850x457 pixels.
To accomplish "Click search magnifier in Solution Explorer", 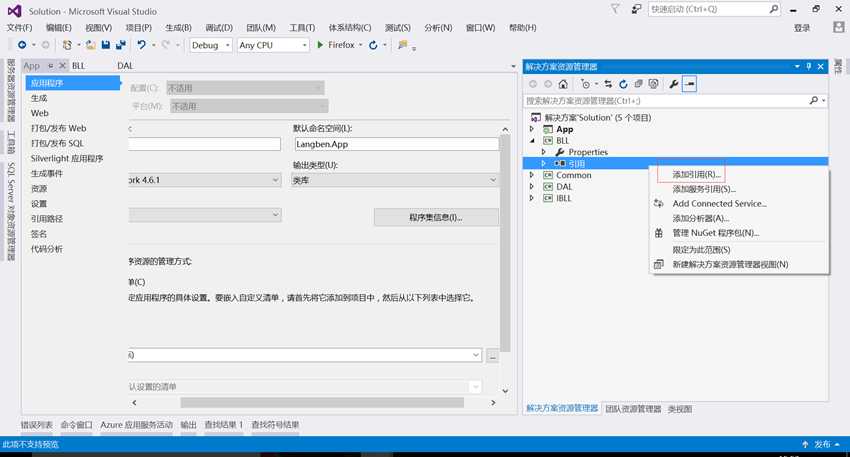I will (814, 101).
